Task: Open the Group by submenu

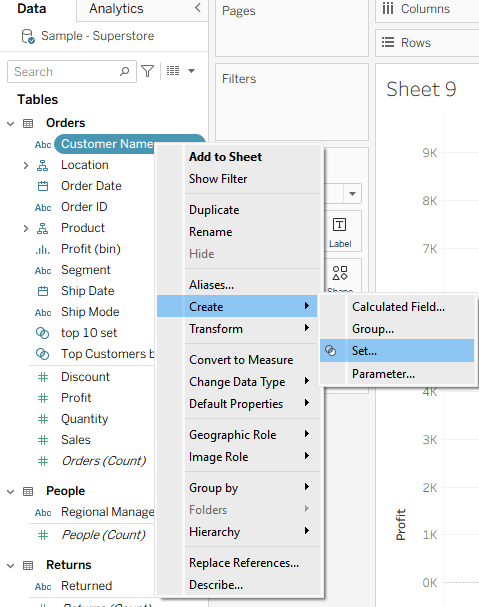Action: click(x=237, y=488)
